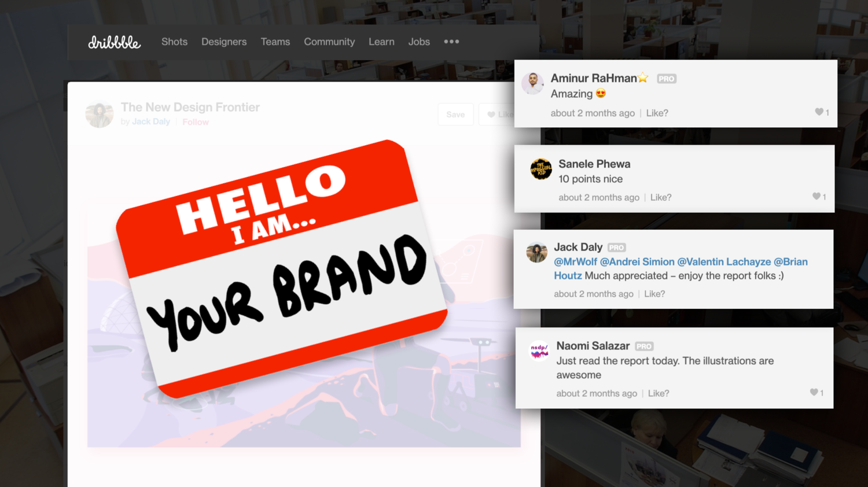Click the Save button on the shot
868x487 pixels.
click(455, 115)
